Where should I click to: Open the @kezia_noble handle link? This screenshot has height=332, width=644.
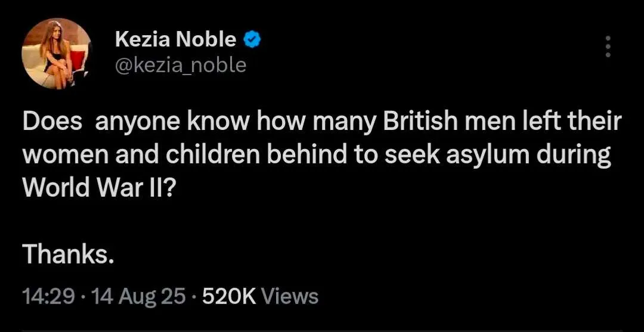(x=179, y=64)
